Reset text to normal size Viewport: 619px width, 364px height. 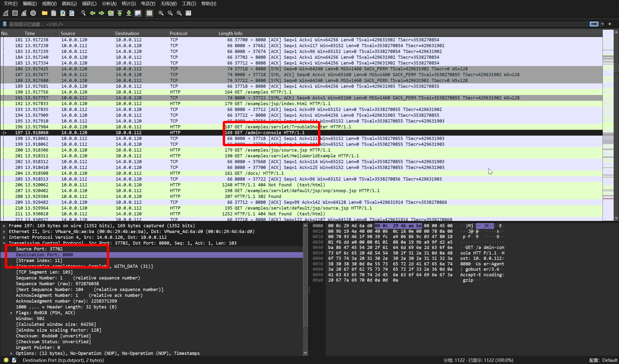[179, 13]
